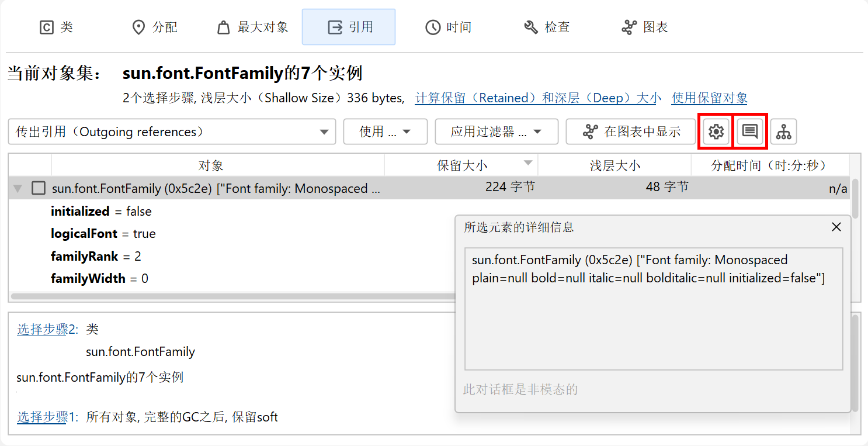Open the 时间 (Time) tab
Viewport: 868px width, 446px height.
tap(448, 27)
